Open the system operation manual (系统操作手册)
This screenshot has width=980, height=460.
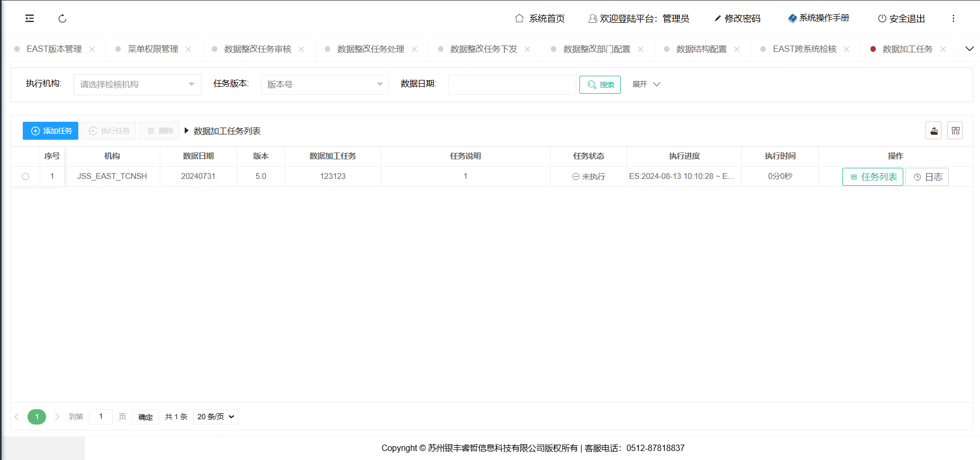click(819, 18)
